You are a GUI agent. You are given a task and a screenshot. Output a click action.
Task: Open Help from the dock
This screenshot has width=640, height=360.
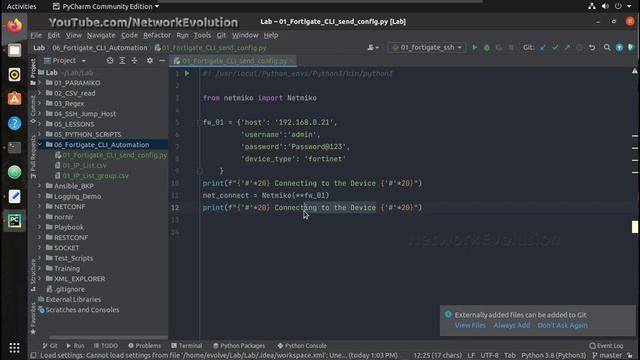(14, 123)
